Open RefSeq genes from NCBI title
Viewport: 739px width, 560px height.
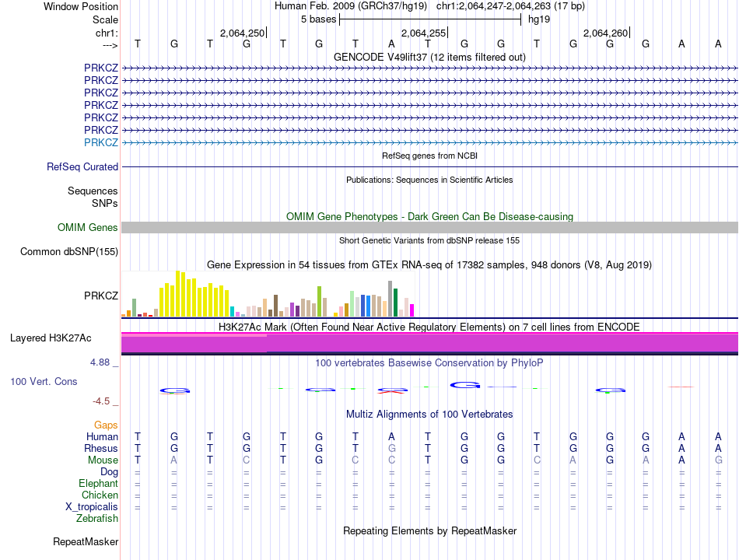(x=429, y=156)
